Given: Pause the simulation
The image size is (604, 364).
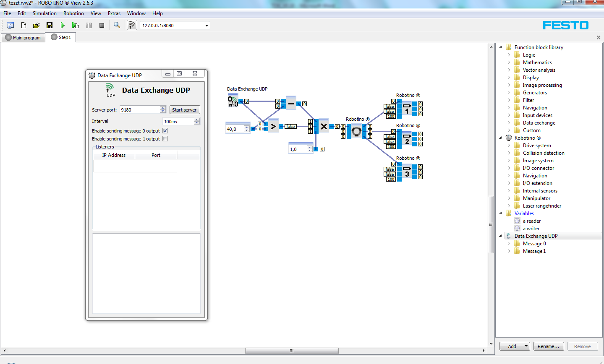Looking at the screenshot, I should click(x=89, y=26).
